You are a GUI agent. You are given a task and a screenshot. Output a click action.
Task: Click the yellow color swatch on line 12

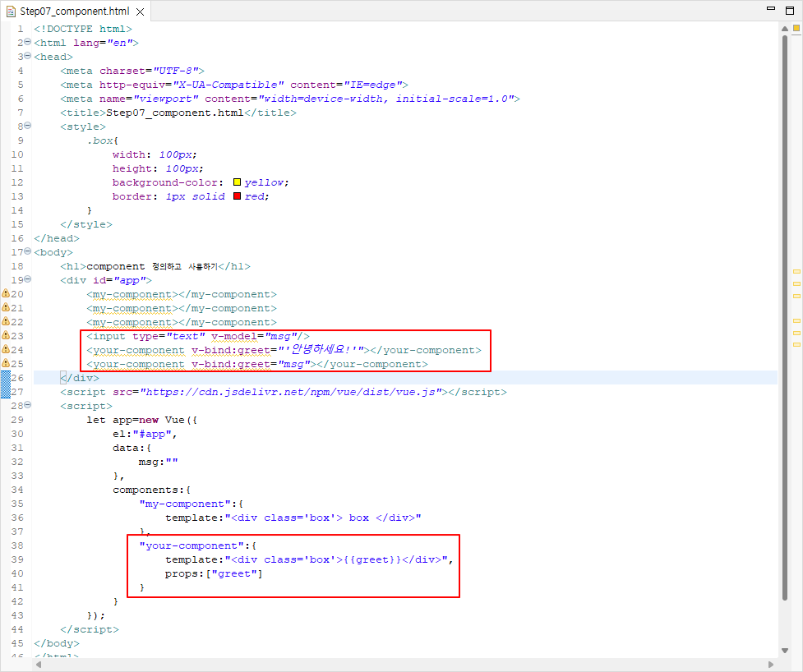tap(237, 182)
